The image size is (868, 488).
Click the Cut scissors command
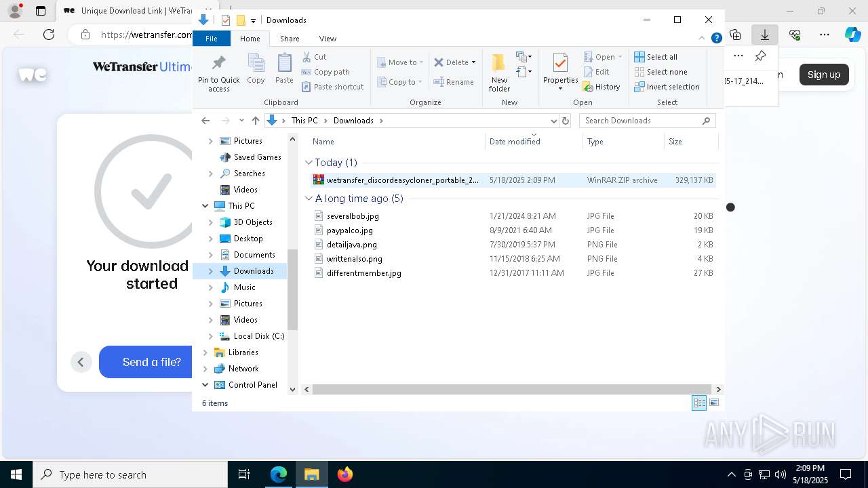click(x=314, y=57)
